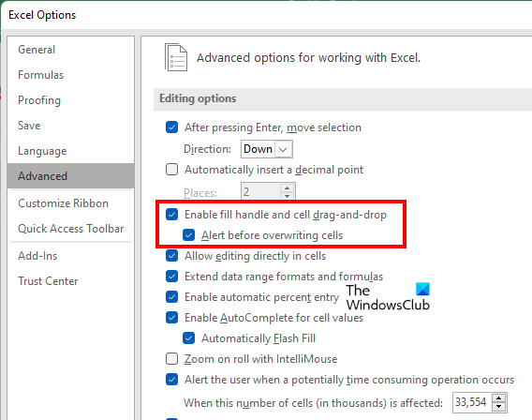Toggle Enable automatic percent entry
The height and width of the screenshot is (420, 532).
click(171, 297)
